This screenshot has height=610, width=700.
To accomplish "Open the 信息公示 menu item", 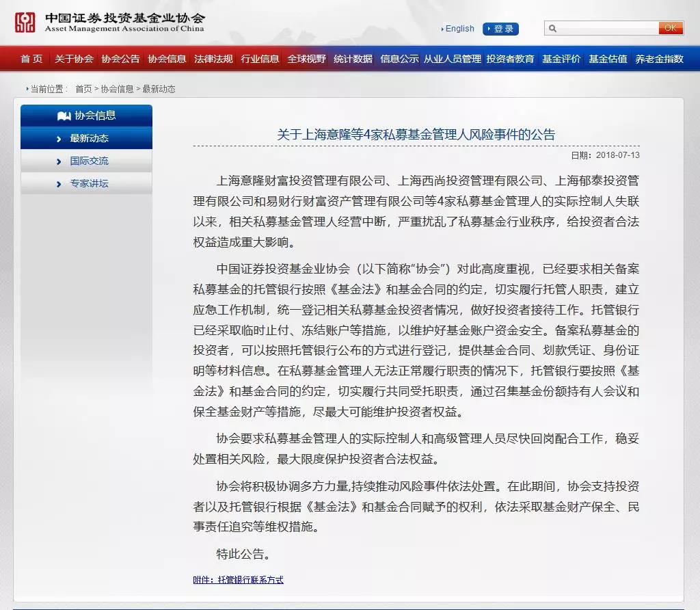I will pyautogui.click(x=399, y=59).
